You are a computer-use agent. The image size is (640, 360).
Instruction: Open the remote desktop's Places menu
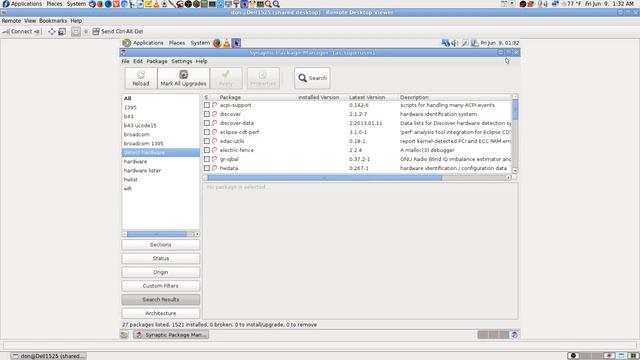coord(177,43)
